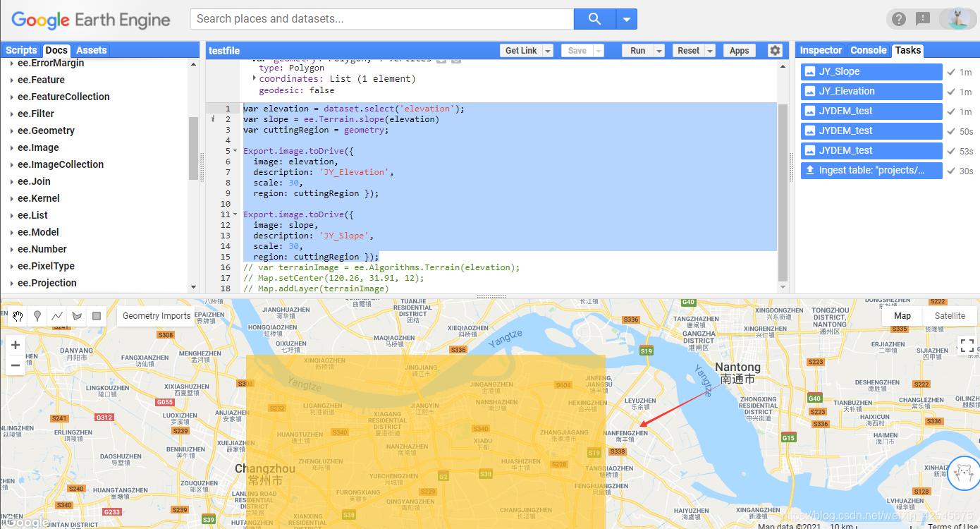Open the ee.Projection docs item
The height and width of the screenshot is (529, 980).
47,283
